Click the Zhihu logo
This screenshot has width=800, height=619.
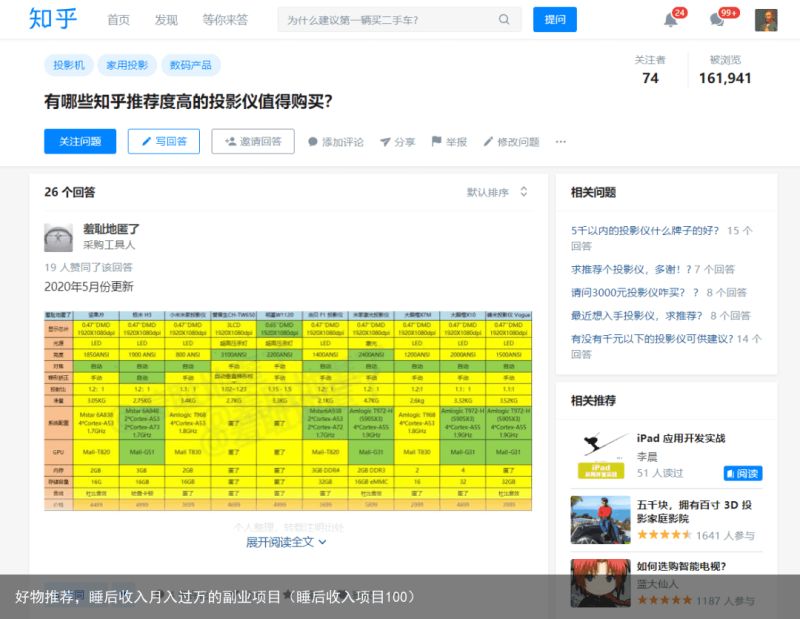53,19
